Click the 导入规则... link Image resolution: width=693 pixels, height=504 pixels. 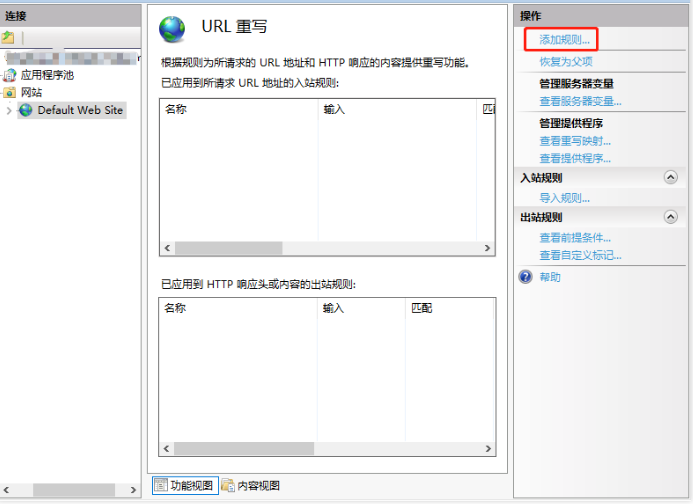564,198
